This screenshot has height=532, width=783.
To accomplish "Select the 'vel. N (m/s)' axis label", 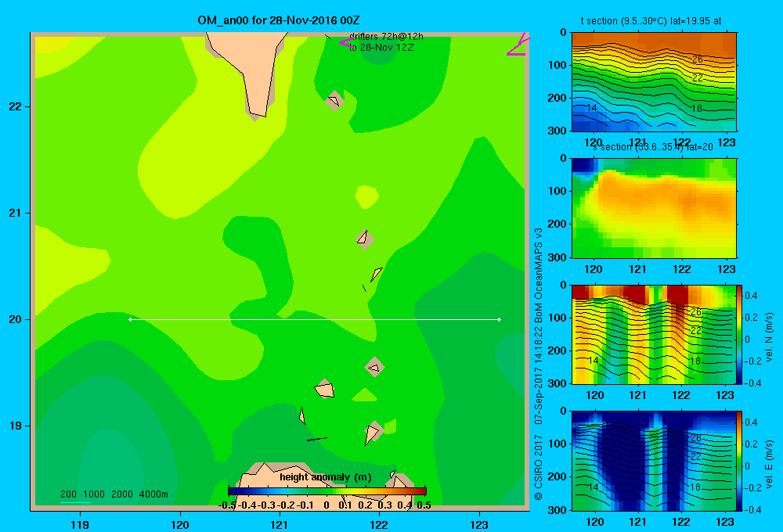I will (769, 337).
